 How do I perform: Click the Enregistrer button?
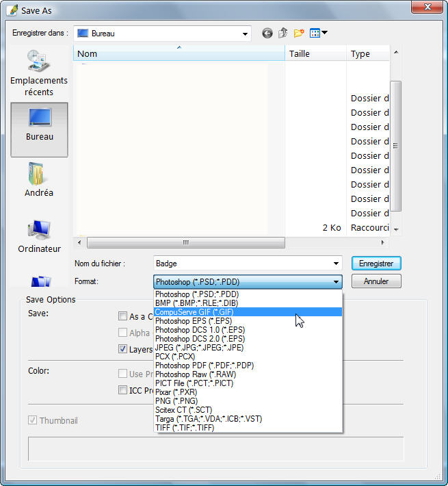tap(376, 264)
